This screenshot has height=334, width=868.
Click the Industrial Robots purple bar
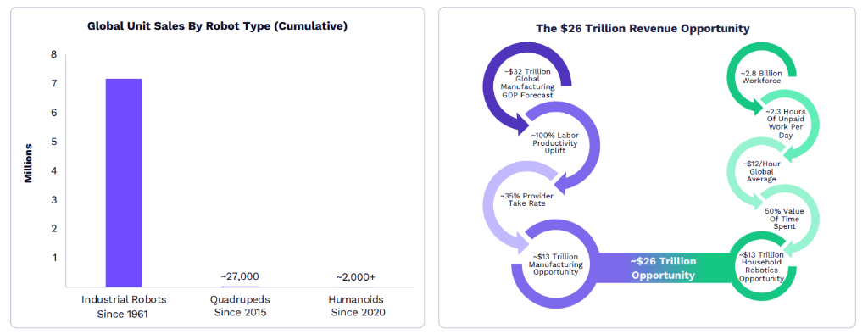click(x=124, y=183)
